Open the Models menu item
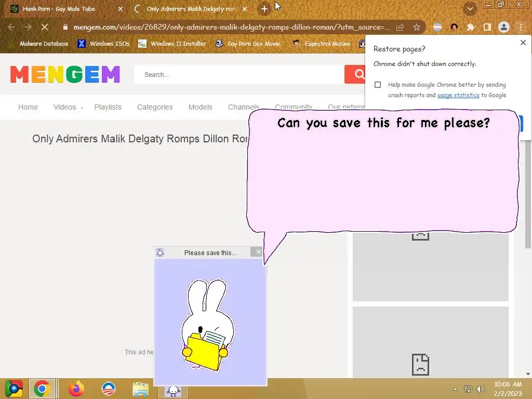The height and width of the screenshot is (399, 532). 200,107
